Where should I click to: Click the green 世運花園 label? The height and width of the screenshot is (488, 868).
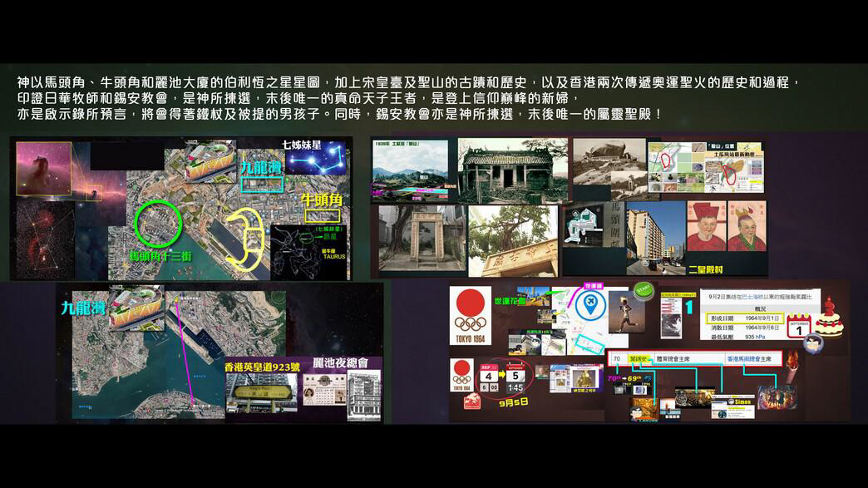coord(510,301)
